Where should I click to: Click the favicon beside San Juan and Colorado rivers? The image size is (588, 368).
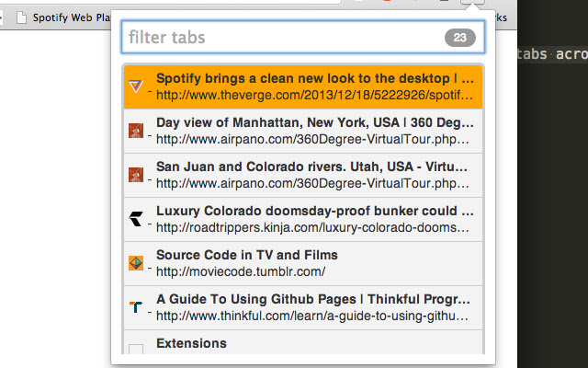tap(136, 174)
